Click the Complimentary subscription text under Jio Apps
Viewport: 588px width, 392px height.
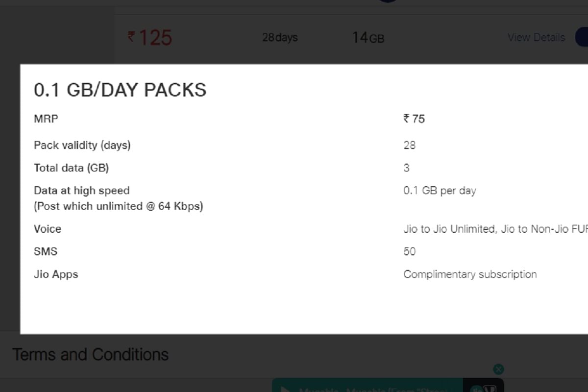tap(470, 274)
